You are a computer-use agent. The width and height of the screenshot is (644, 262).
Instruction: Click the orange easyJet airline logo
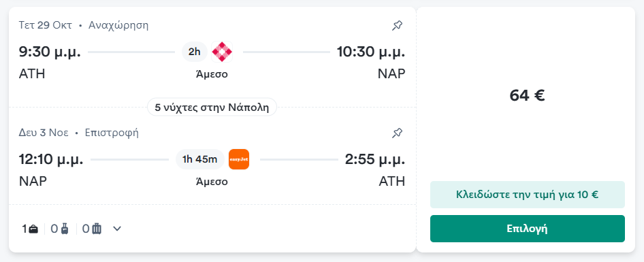tap(239, 159)
